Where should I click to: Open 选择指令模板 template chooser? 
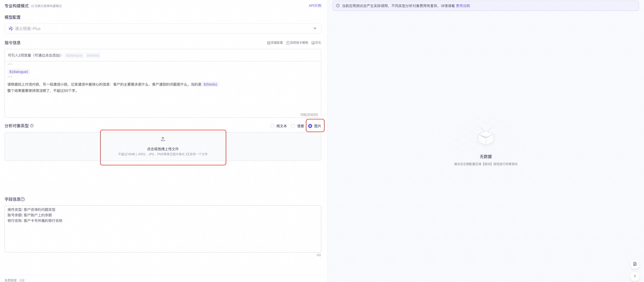click(x=297, y=43)
